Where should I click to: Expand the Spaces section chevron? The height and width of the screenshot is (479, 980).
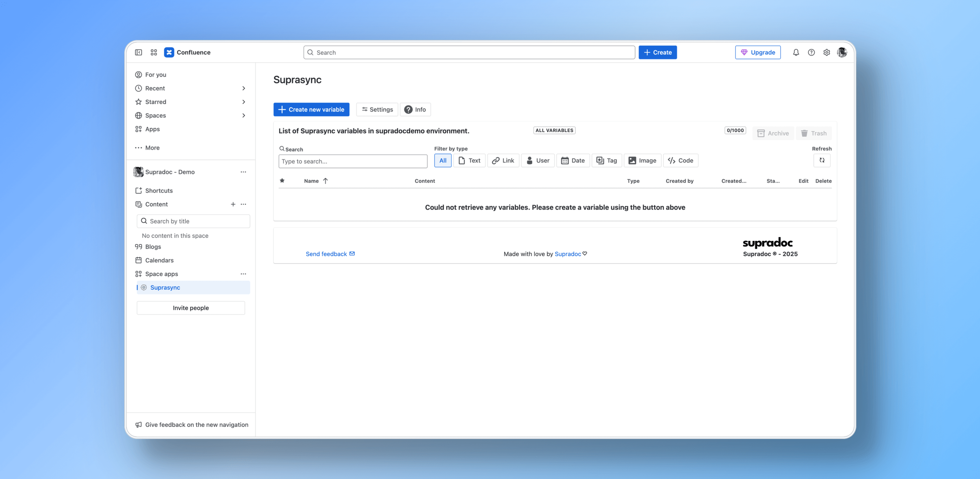click(x=243, y=116)
